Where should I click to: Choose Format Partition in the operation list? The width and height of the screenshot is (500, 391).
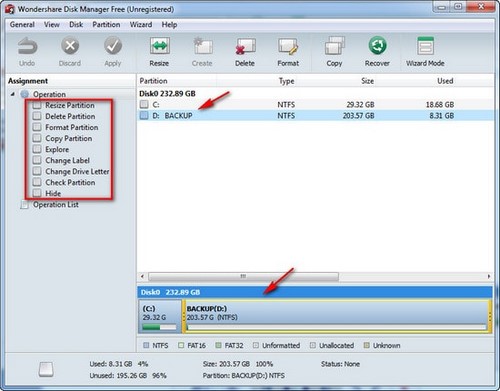(x=72, y=127)
